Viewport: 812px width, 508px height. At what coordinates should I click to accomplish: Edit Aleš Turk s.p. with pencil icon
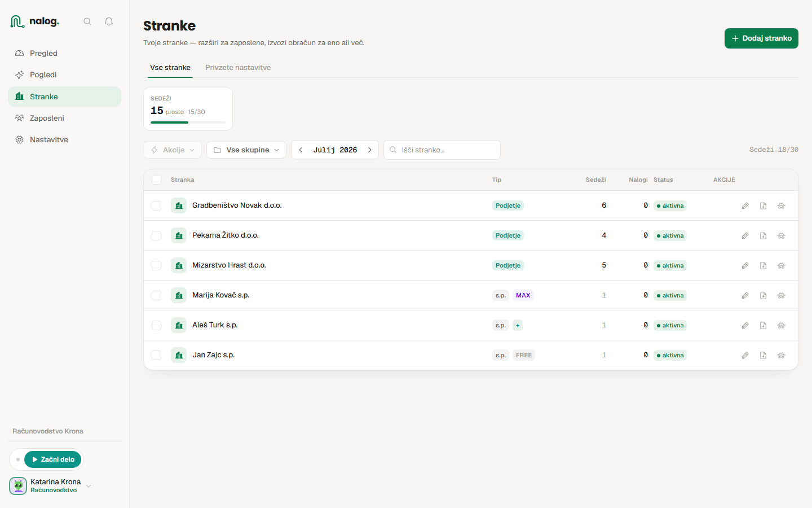pyautogui.click(x=745, y=326)
